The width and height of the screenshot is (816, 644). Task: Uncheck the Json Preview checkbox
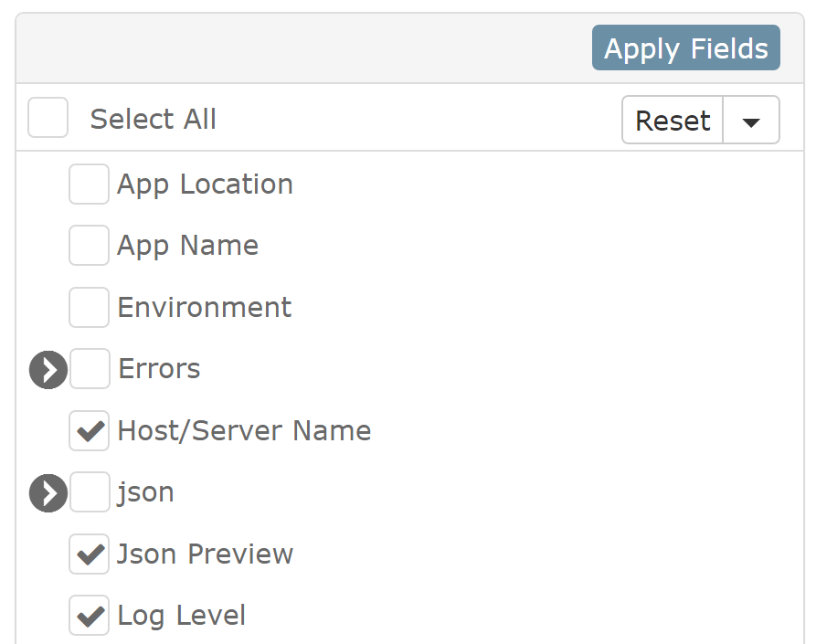pos(89,554)
